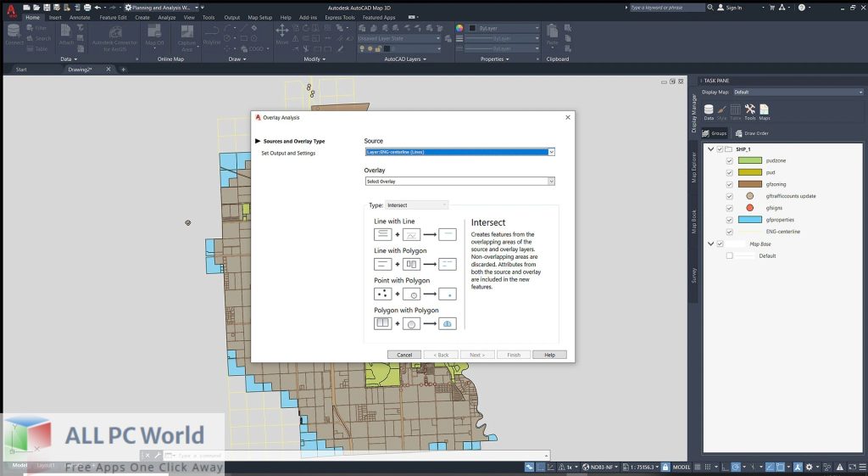Screen dimensions: 868x476
Task: Select the Polyline draw tool
Action: pyautogui.click(x=211, y=34)
